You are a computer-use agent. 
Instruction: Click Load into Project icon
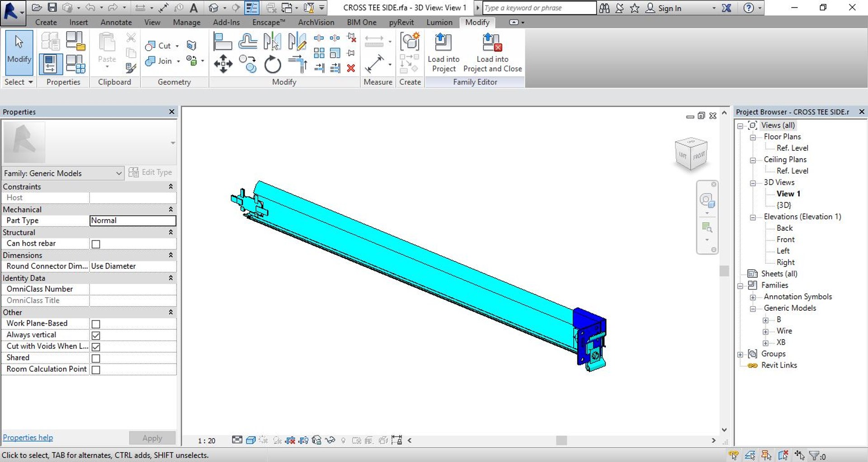(443, 42)
